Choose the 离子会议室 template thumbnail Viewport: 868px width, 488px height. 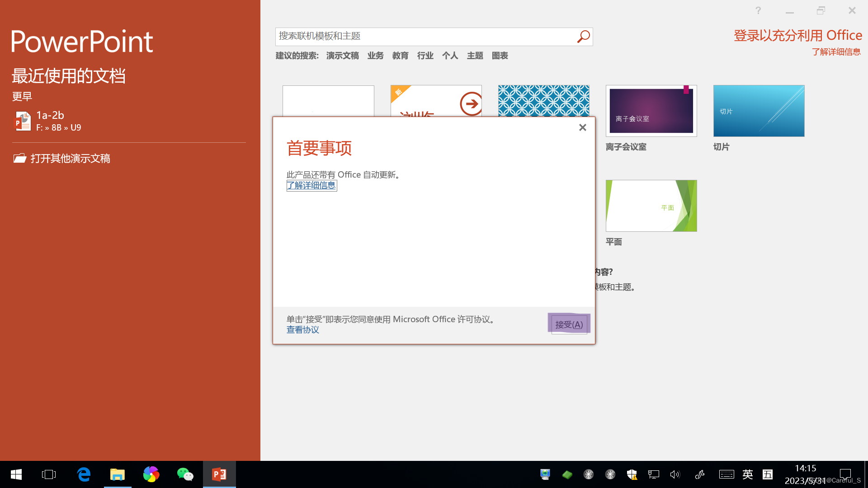[651, 111]
